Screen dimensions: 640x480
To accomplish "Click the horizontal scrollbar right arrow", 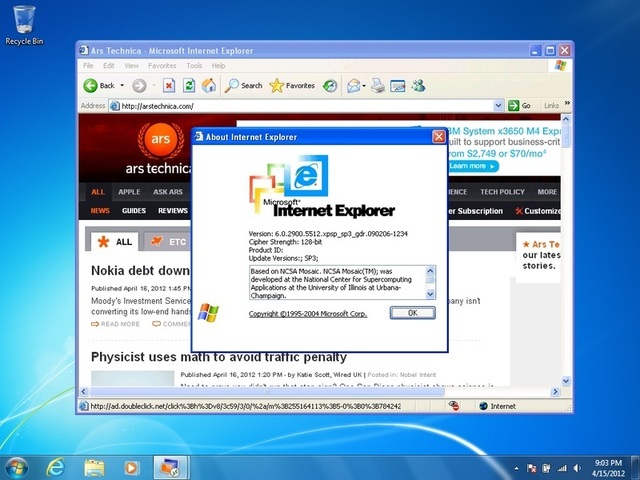I will pyautogui.click(x=555, y=391).
